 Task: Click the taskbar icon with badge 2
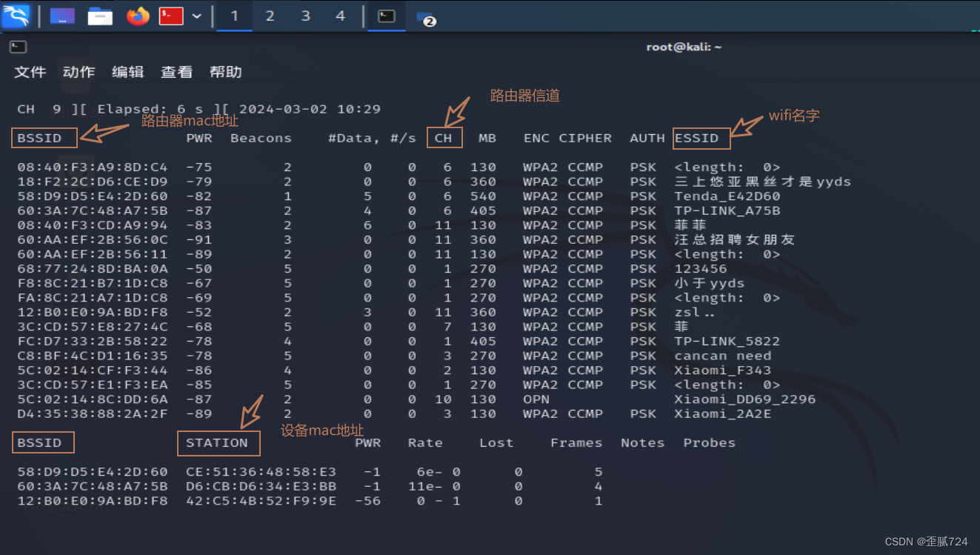[x=425, y=17]
